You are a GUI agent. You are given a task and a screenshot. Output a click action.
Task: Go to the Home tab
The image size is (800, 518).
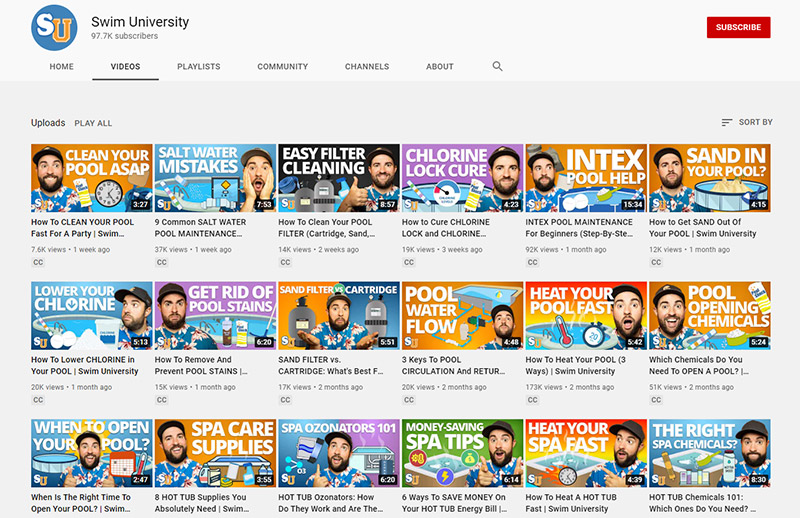[x=62, y=66]
